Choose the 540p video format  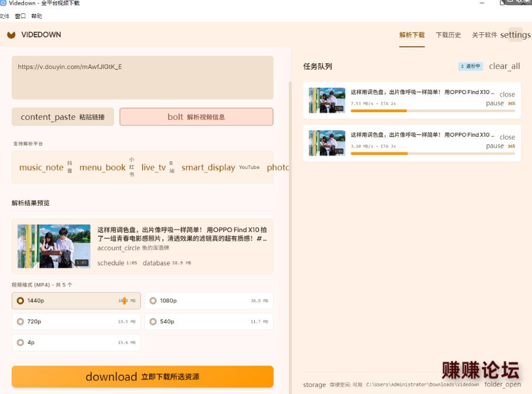pyautogui.click(x=209, y=322)
